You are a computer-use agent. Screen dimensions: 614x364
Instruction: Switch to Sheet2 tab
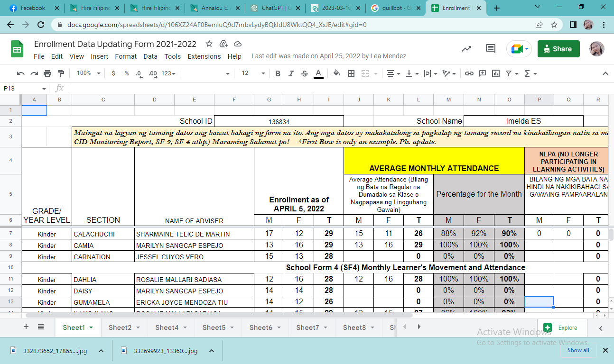click(x=124, y=328)
